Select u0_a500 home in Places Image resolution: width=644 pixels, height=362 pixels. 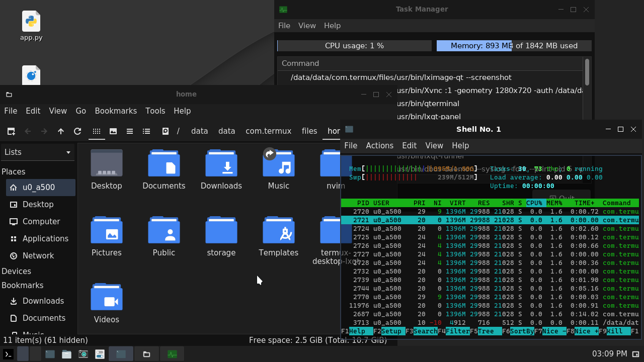coord(40,188)
